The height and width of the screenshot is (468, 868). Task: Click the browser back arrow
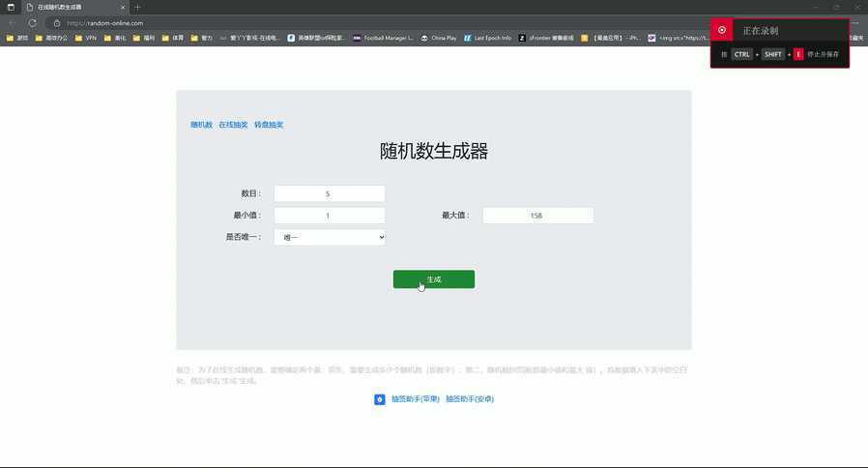pos(13,22)
